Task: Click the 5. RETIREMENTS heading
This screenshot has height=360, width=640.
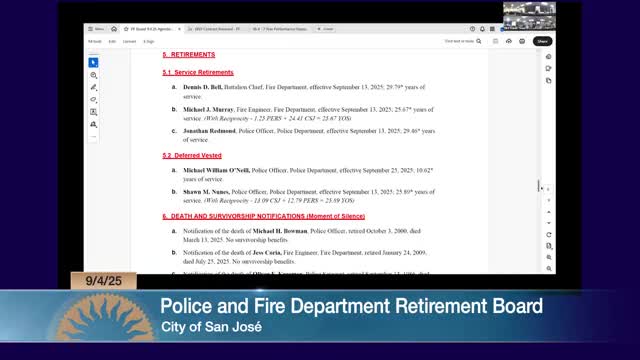Action: 189,55
